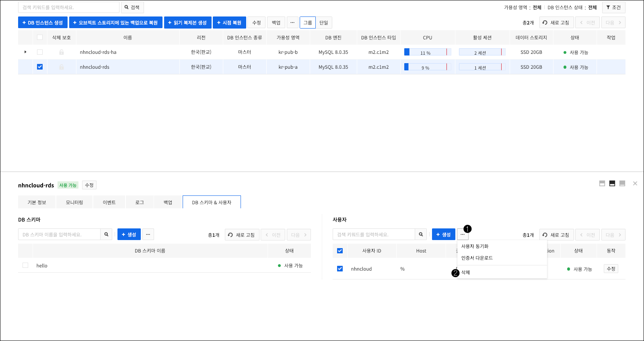Viewport: 644px width, 341px height.
Task: Click the CPU usage bar of nhncloud-rds-ha
Action: pos(427,52)
